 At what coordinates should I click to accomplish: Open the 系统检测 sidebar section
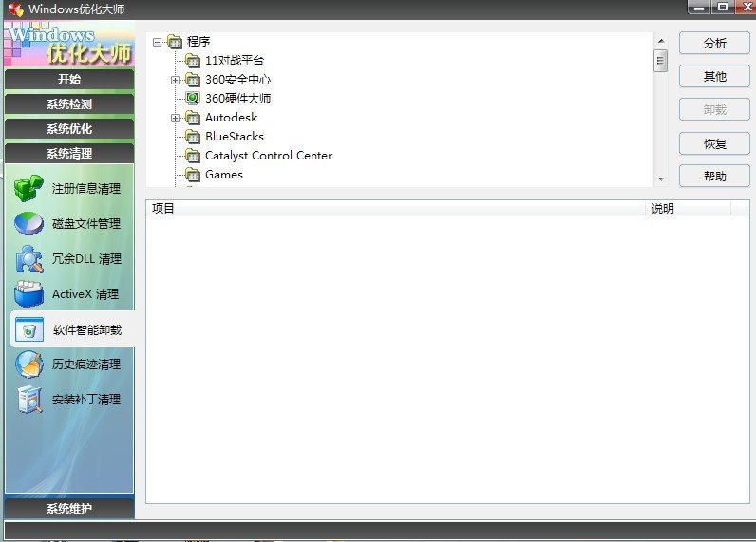pos(69,104)
